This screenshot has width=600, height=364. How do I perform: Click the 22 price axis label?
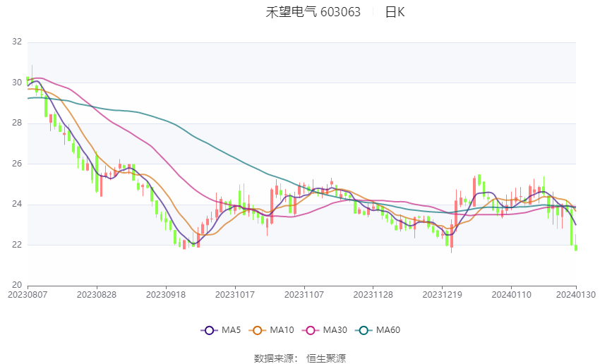17,245
